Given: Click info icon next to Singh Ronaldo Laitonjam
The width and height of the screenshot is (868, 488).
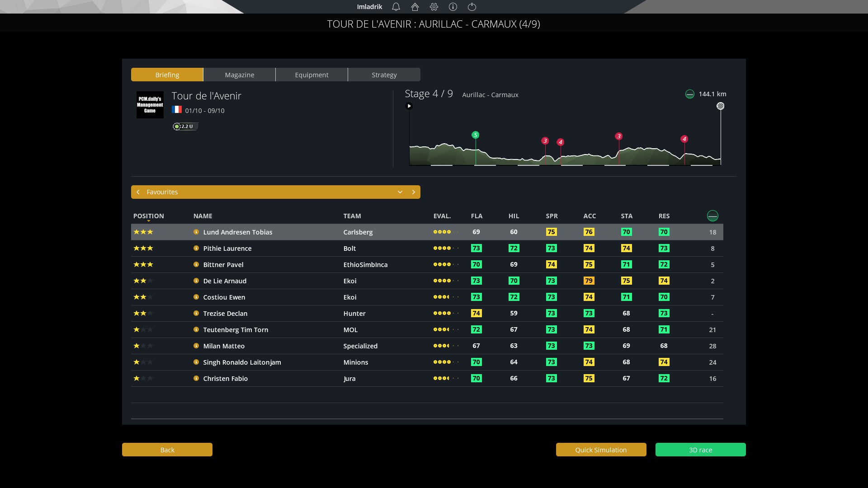Looking at the screenshot, I should (x=196, y=362).
